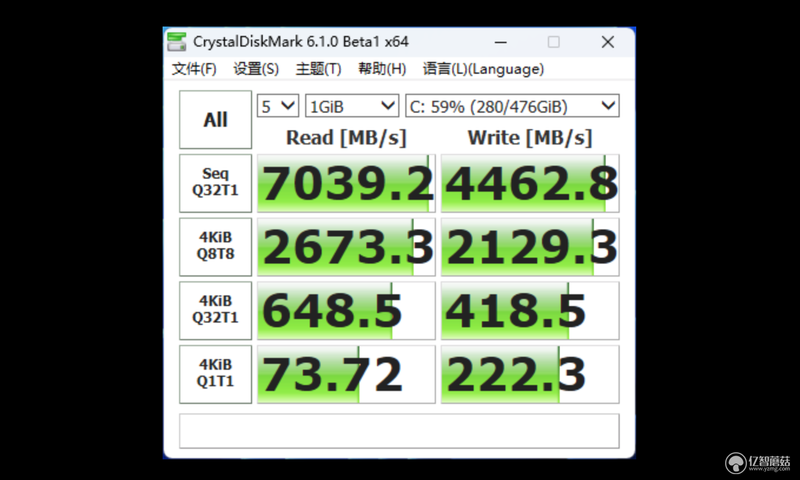Click the 4KiB Q1T1 write result 222.3
Image resolution: width=800 pixels, height=480 pixels.
tap(530, 374)
